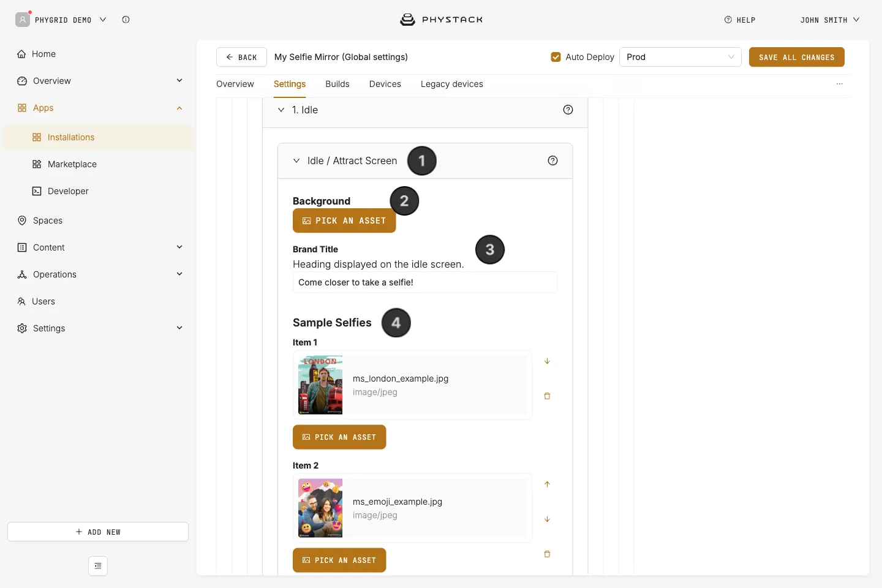The image size is (882, 588).
Task: Click the three-dot more options icon
Action: pyautogui.click(x=839, y=84)
